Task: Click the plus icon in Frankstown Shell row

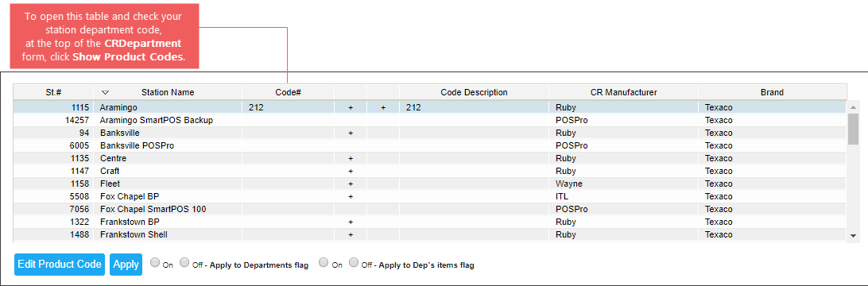Action: pos(351,234)
